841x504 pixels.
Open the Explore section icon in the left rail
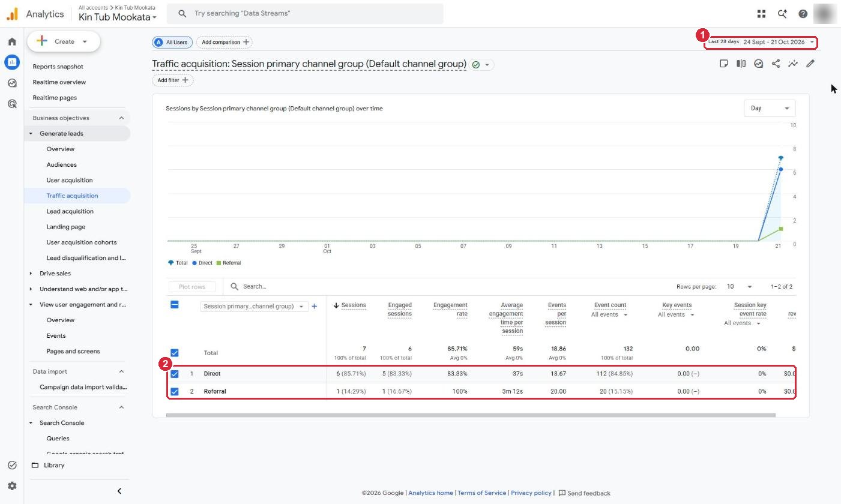[x=12, y=83]
